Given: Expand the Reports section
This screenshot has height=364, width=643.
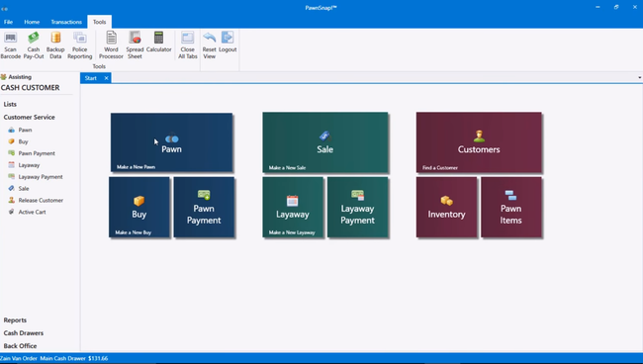Looking at the screenshot, I should (15, 320).
